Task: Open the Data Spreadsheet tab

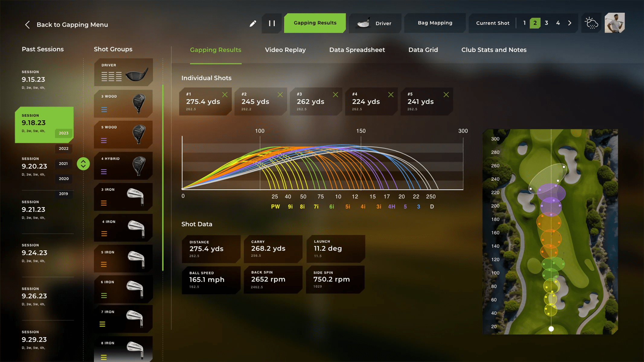Action: pos(357,50)
